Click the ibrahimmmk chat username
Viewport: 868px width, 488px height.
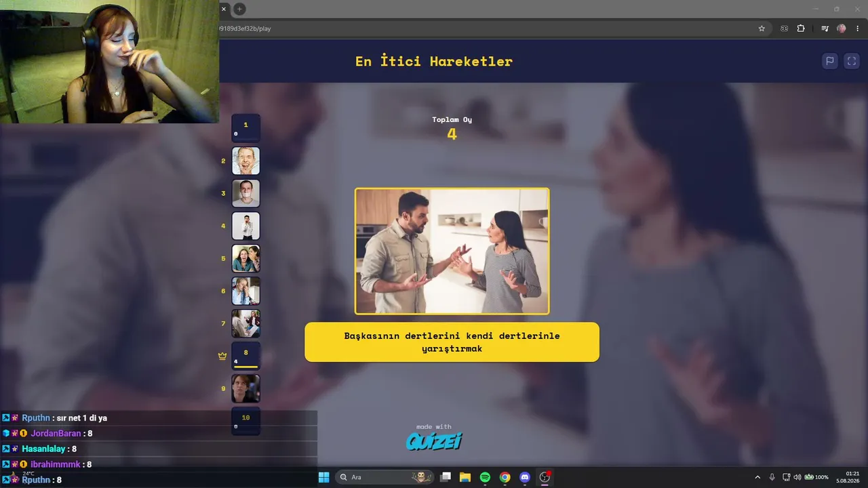click(56, 464)
